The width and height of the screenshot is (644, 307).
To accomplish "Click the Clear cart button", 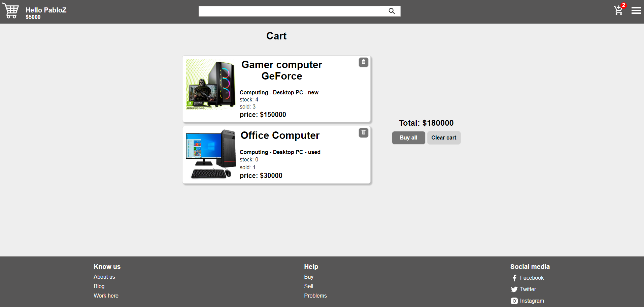I will point(444,137).
